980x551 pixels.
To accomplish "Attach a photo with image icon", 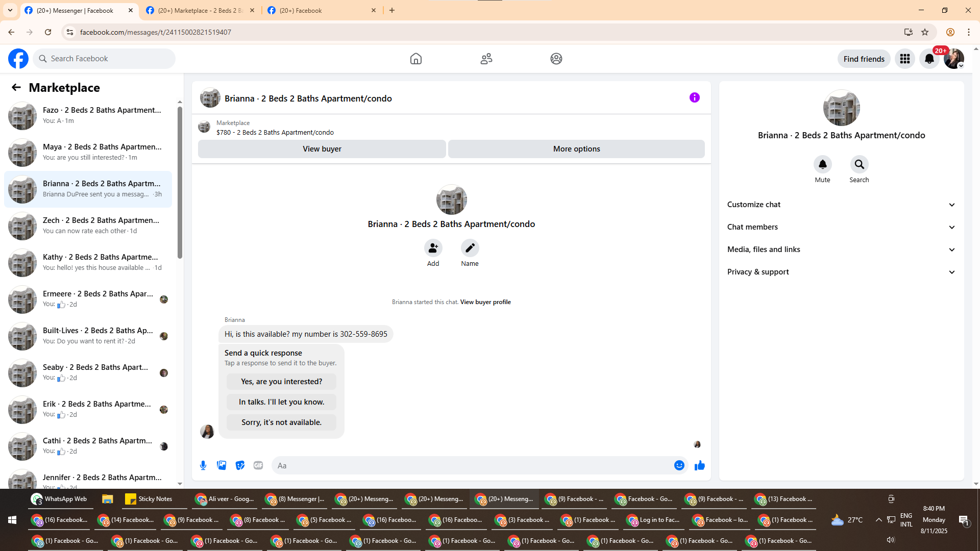I will [222, 465].
